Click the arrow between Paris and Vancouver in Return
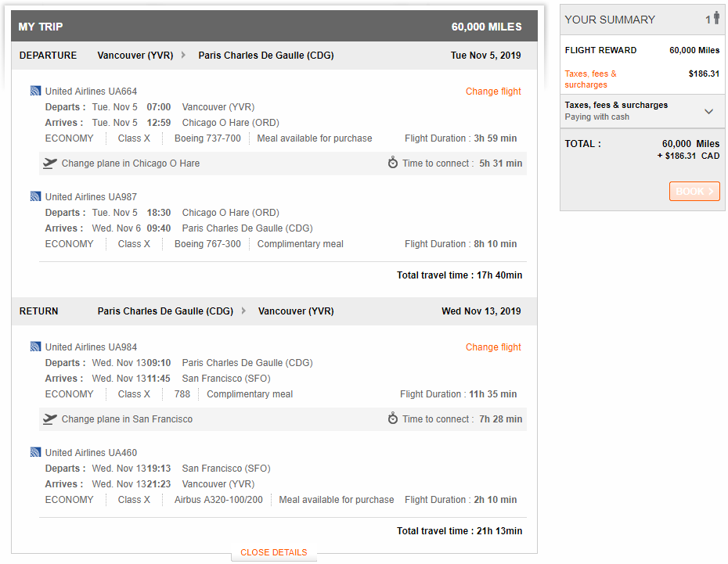Image resolution: width=728 pixels, height=564 pixels. (243, 311)
